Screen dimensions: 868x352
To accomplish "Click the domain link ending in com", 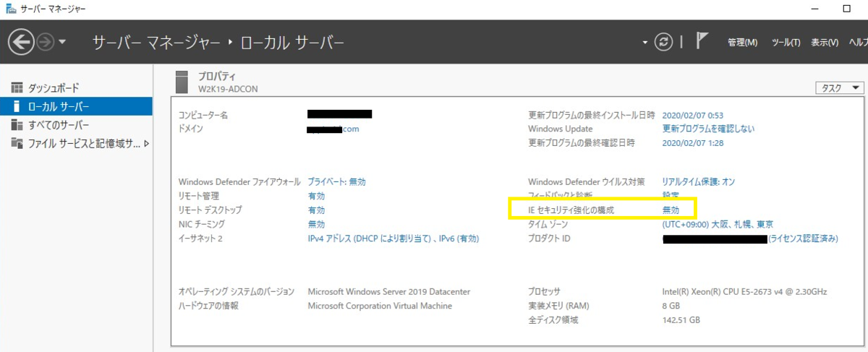I will [x=333, y=129].
